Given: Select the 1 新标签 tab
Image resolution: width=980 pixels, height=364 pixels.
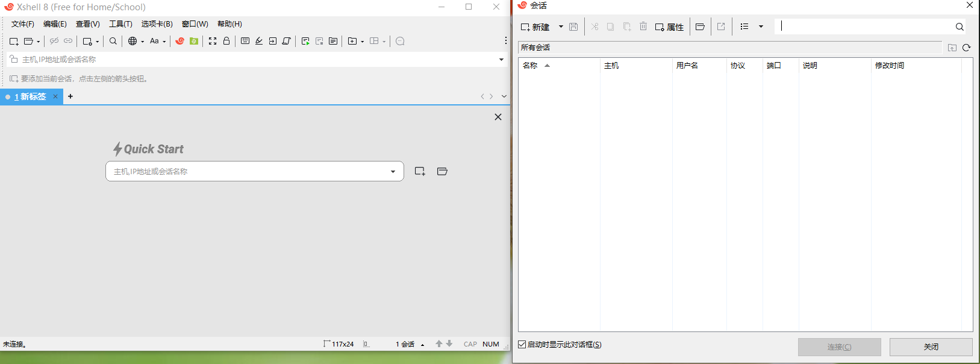Looking at the screenshot, I should click(x=31, y=96).
